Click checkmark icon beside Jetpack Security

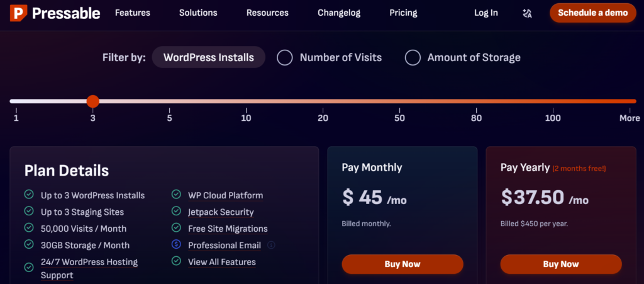176,211
